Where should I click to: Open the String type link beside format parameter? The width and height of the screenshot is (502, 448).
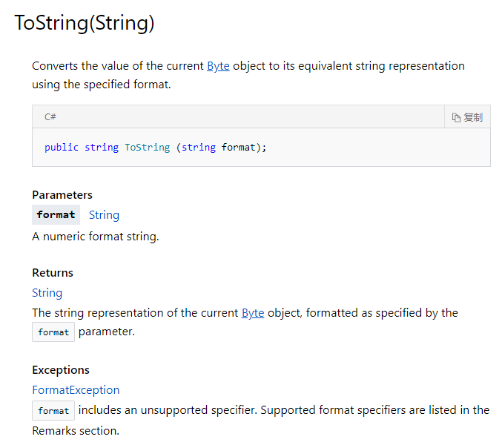(x=104, y=215)
